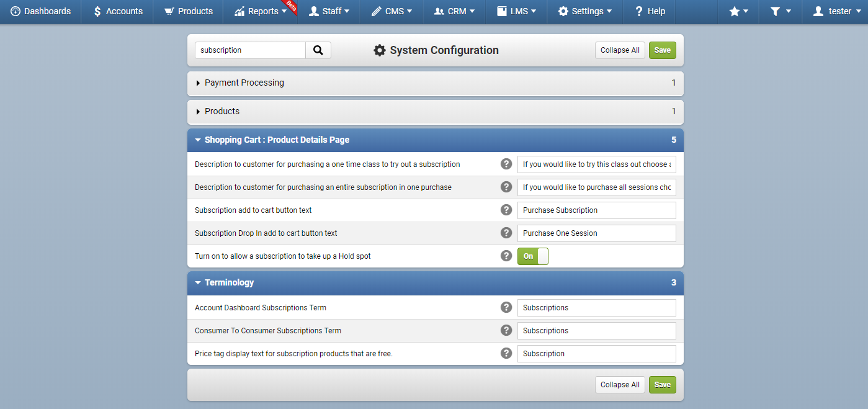868x409 pixels.
Task: Edit Account Dashboard Subscriptions Term field
Action: pos(597,307)
